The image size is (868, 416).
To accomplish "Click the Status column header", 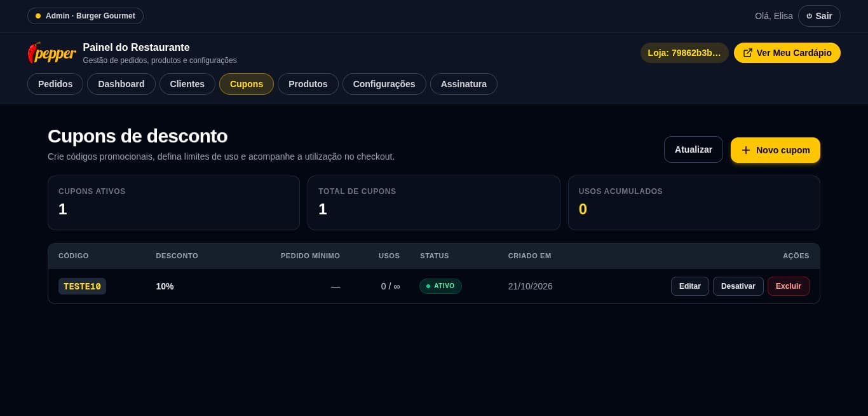I will click(x=435, y=256).
